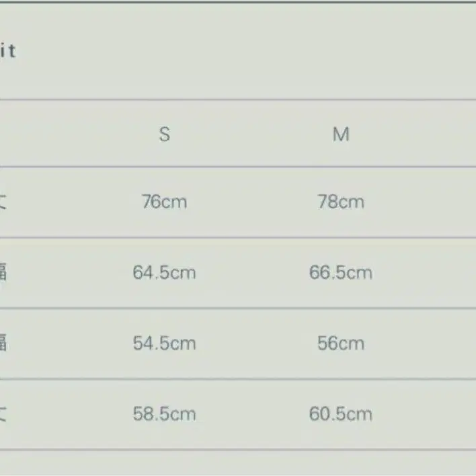Click the partially visible "it" heading text
Viewport: 476px width, 476px height.
7,51
